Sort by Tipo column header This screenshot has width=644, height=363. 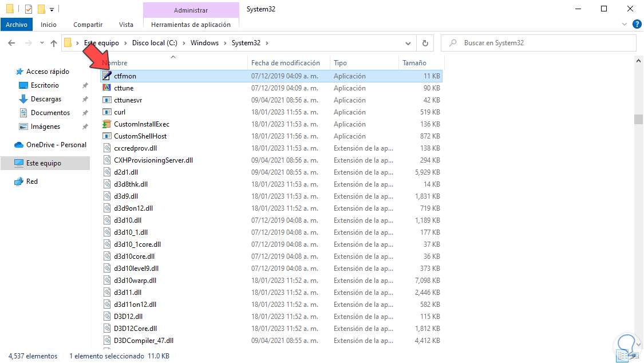click(x=364, y=63)
